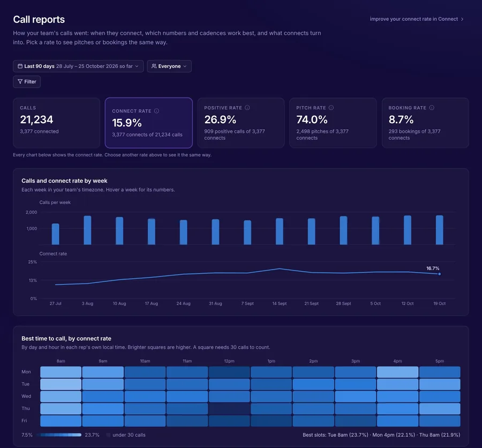This screenshot has height=448, width=482.
Task: Click the calls bar for week 27 Jul
Action: click(x=55, y=234)
